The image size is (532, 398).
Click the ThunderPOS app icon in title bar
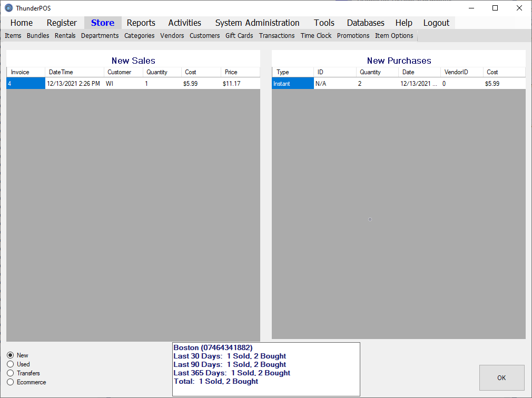point(8,8)
